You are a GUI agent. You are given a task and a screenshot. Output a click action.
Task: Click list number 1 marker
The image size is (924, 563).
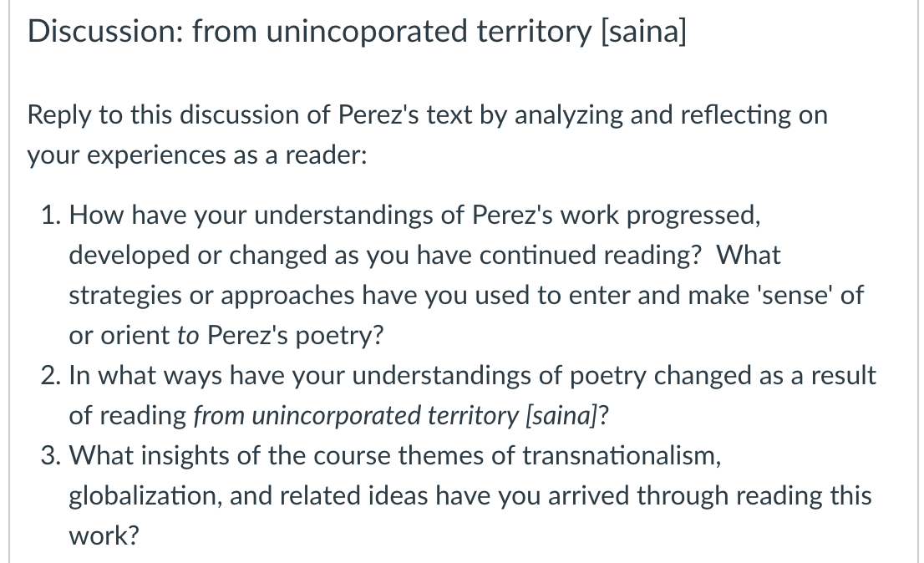click(x=51, y=215)
